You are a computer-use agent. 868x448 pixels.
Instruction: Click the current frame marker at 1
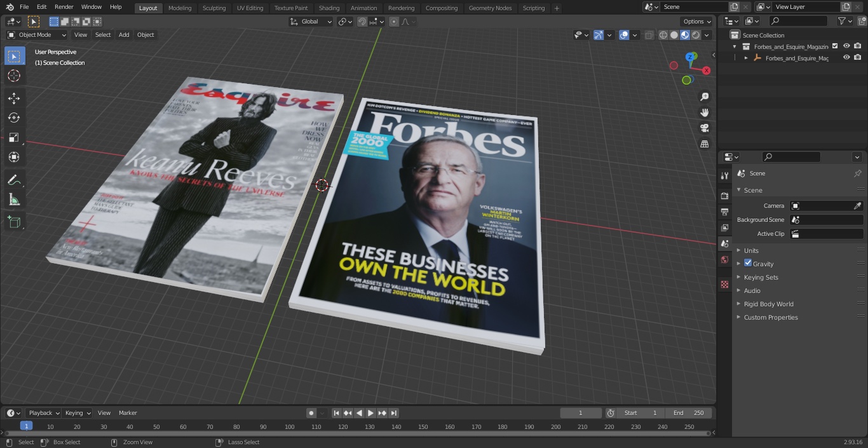(x=26, y=426)
